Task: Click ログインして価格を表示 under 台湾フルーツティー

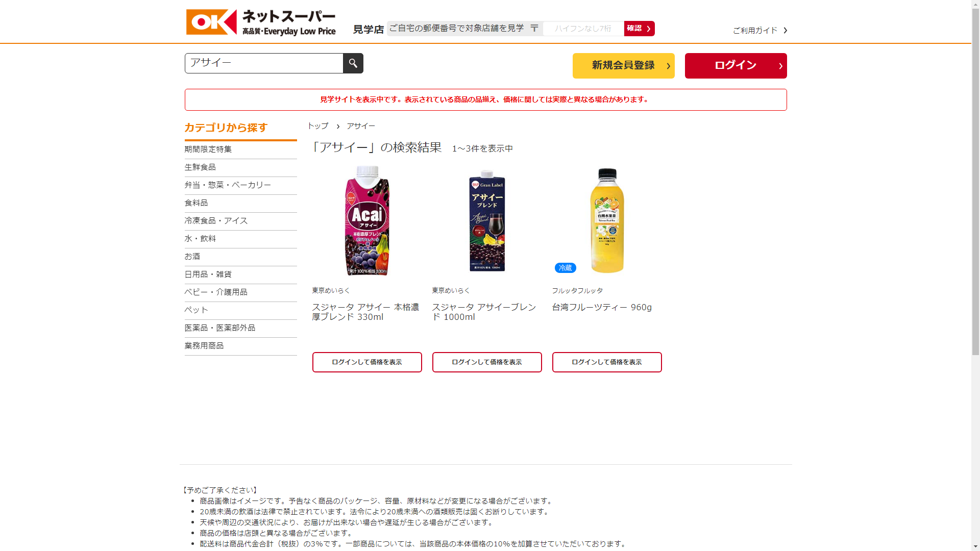Action: (607, 362)
